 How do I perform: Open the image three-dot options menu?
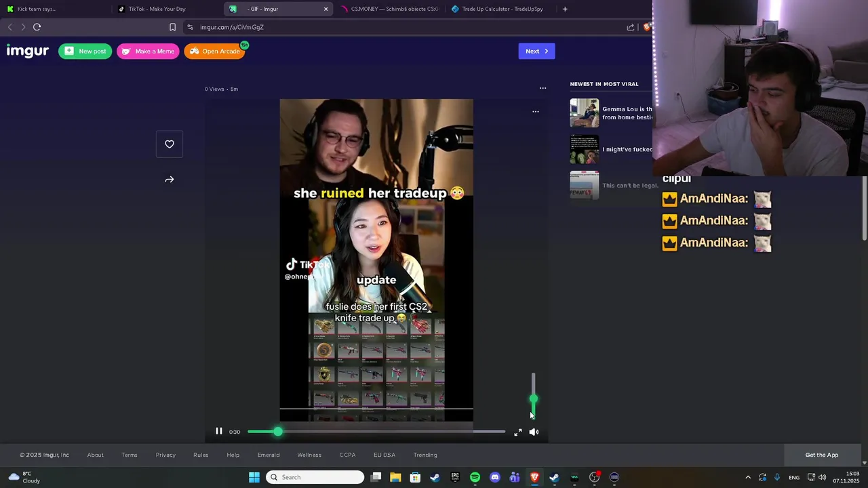tap(535, 112)
